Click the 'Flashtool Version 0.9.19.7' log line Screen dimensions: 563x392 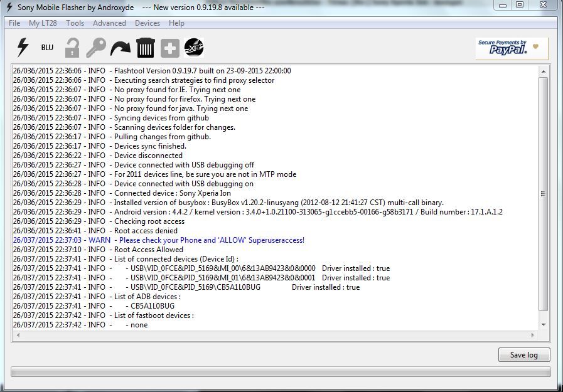click(x=153, y=71)
